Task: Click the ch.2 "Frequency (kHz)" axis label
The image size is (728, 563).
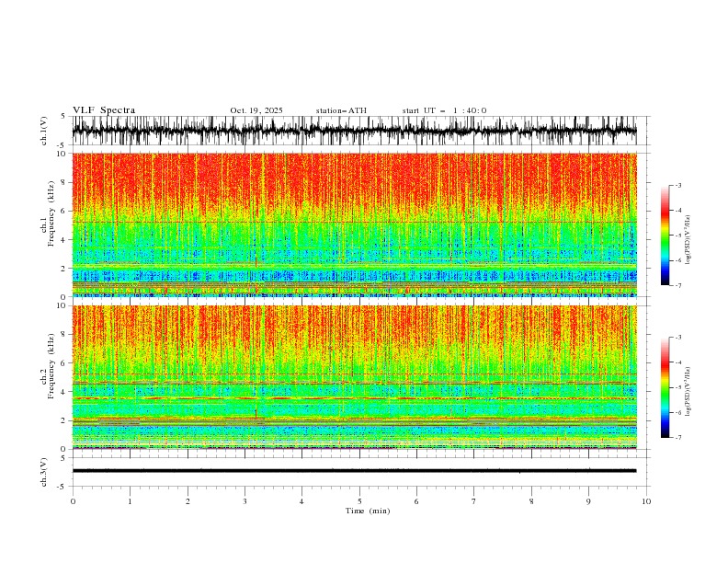Action: 51,366
